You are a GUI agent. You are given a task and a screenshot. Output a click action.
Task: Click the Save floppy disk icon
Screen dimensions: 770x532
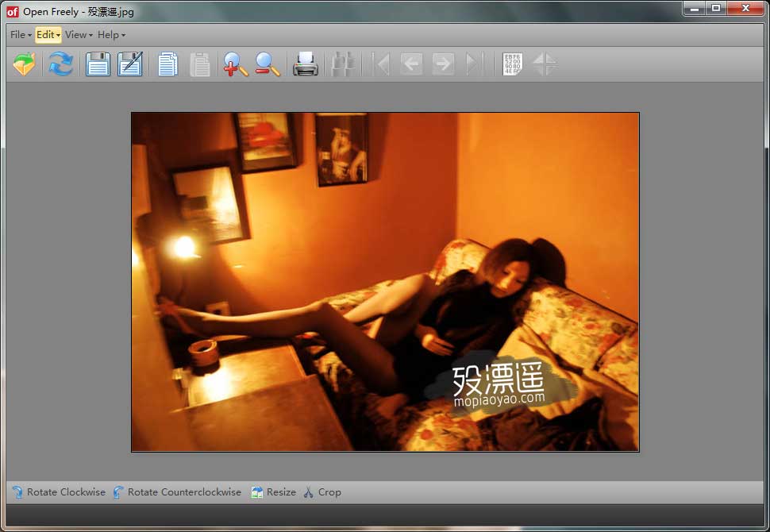[x=98, y=64]
